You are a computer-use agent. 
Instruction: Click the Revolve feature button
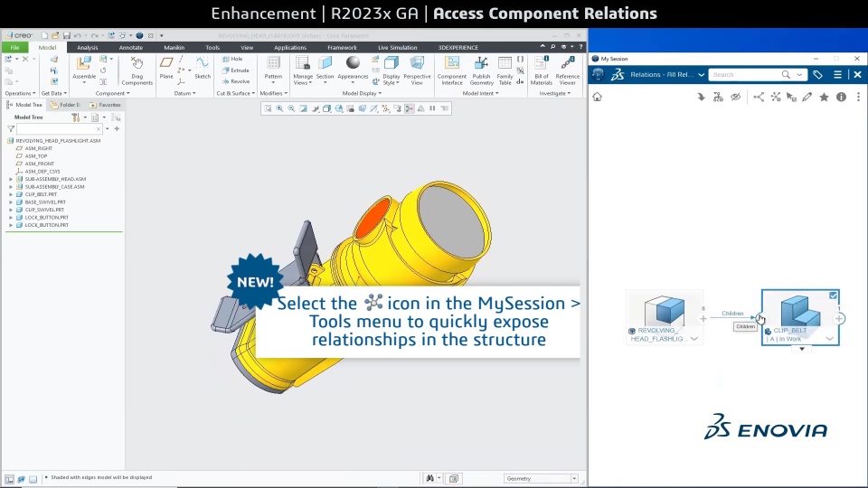[x=236, y=81]
